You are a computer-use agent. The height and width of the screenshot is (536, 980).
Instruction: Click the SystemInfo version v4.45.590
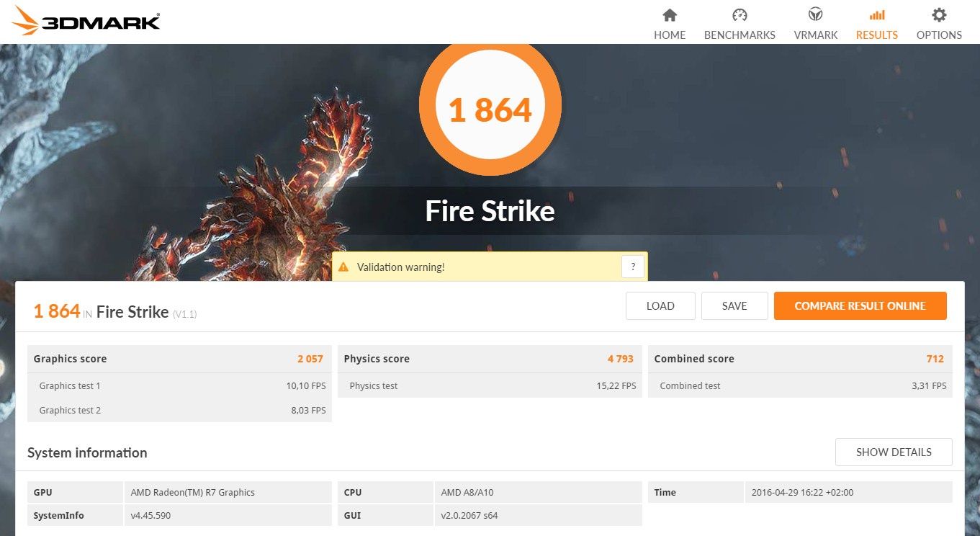150,516
